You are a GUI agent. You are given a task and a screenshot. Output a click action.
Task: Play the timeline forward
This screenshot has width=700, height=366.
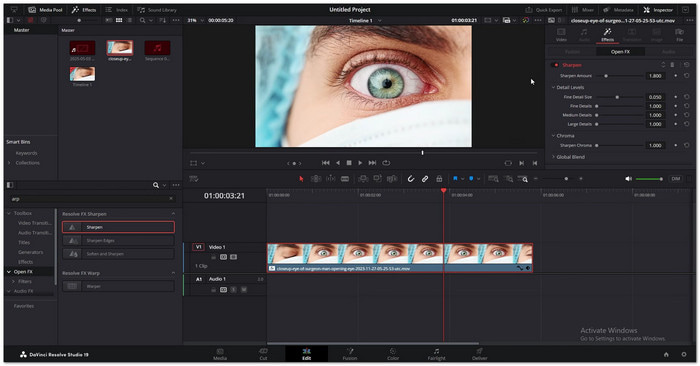pyautogui.click(x=360, y=163)
